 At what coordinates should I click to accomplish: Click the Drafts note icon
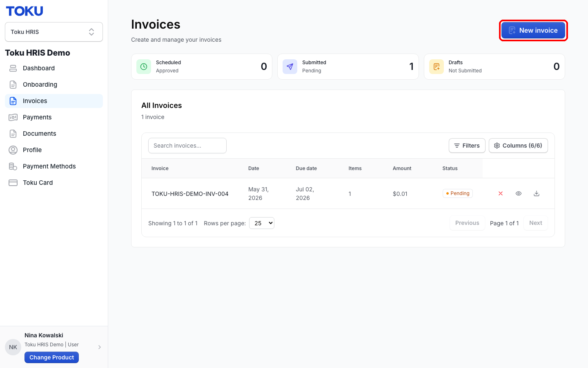coord(437,67)
